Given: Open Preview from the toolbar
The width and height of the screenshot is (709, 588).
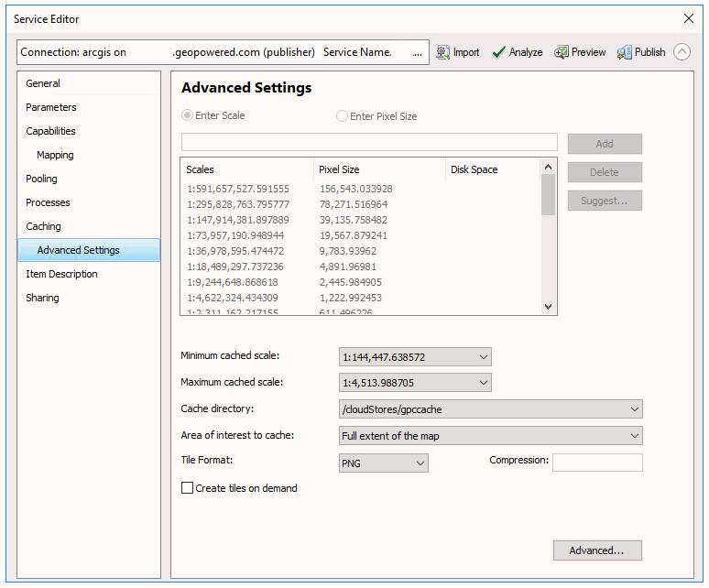Looking at the screenshot, I should pos(562,52).
